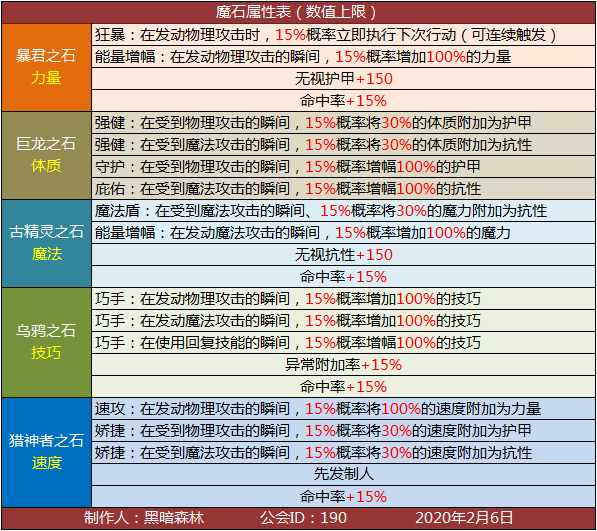597x531 pixels.
Task: Click the 公会ID：190 footer text
Action: [x=303, y=518]
